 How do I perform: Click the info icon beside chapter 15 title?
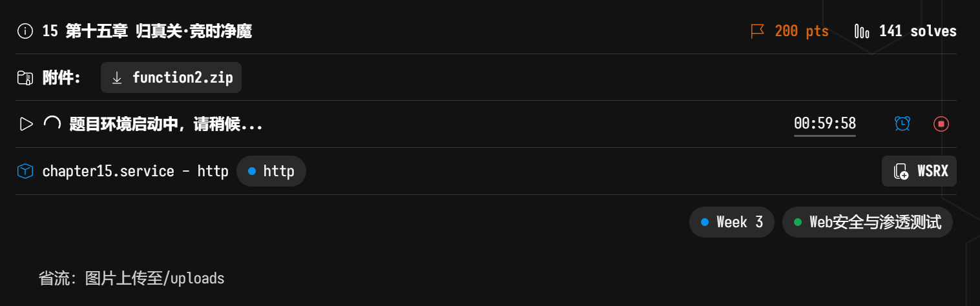click(25, 31)
